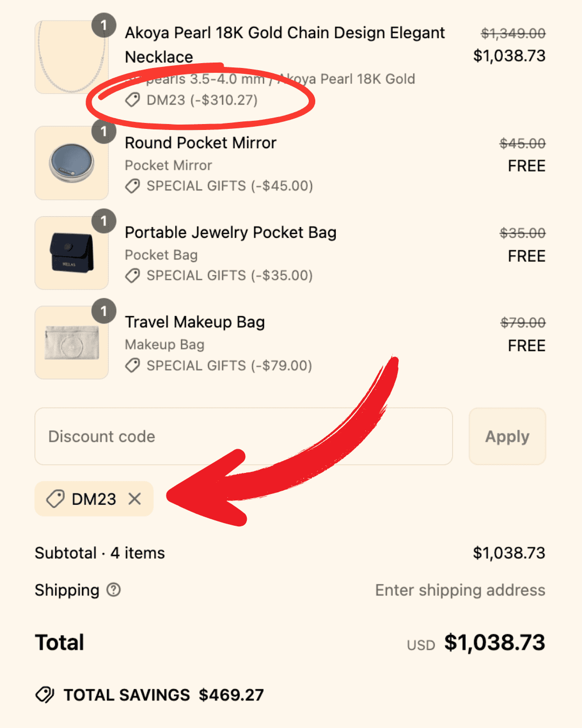Viewport: 582px width, 728px height.
Task: Open the Round Pocket Mirror thumbnail
Action: point(71,163)
